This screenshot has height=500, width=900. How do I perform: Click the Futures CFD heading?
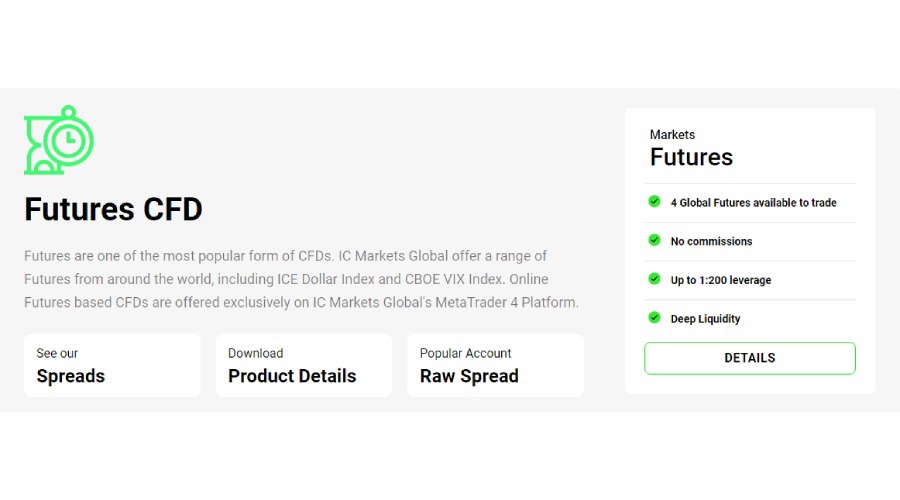point(113,209)
